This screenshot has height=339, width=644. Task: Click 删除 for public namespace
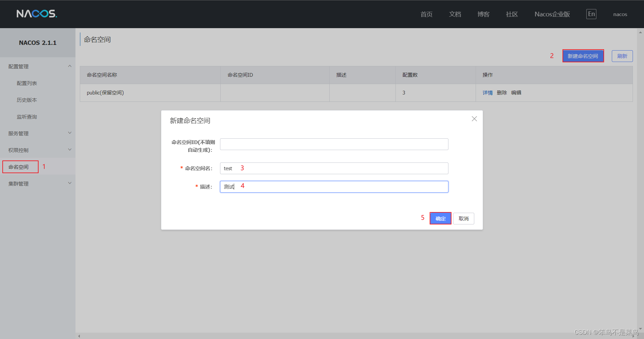pyautogui.click(x=502, y=93)
